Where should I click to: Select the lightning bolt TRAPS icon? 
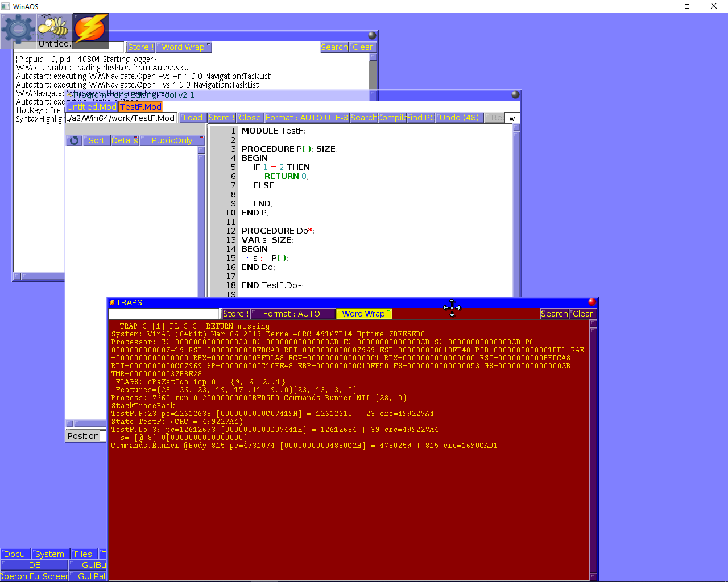click(x=90, y=30)
